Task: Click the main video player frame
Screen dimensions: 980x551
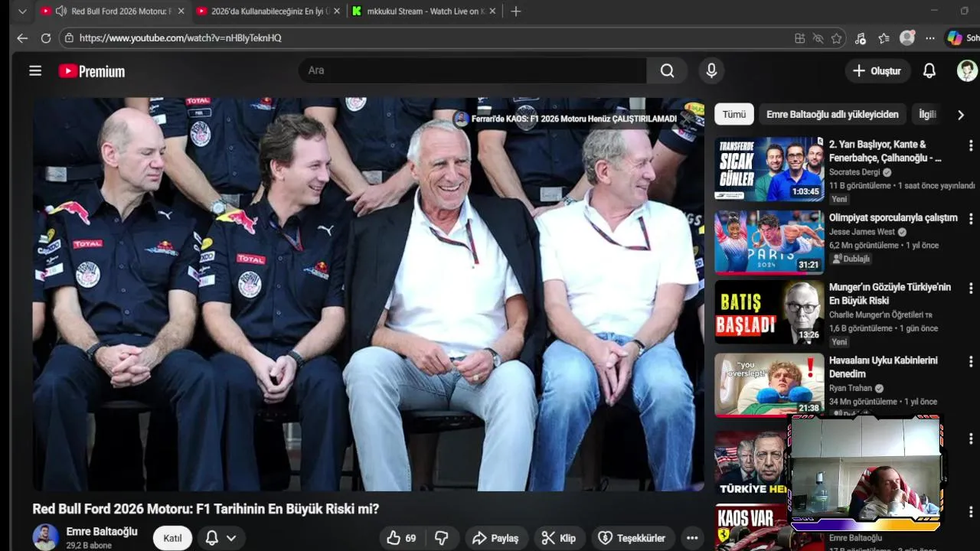Action: 368,294
